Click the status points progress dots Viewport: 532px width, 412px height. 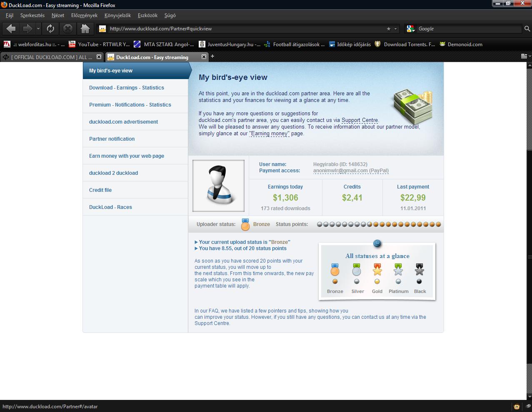point(379,224)
